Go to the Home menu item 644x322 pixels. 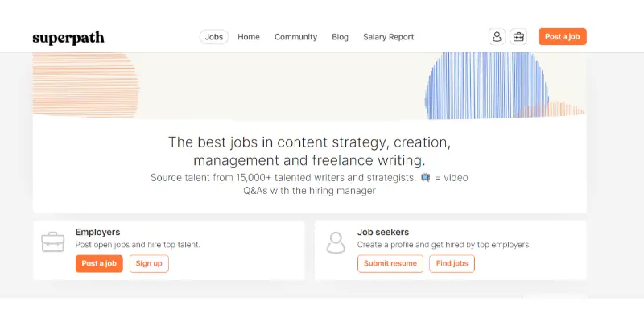tap(249, 37)
